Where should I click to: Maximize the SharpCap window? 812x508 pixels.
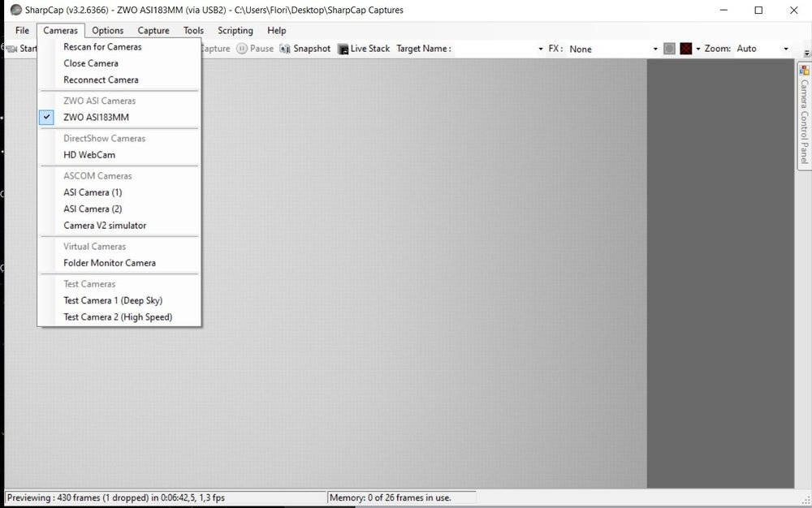758,10
